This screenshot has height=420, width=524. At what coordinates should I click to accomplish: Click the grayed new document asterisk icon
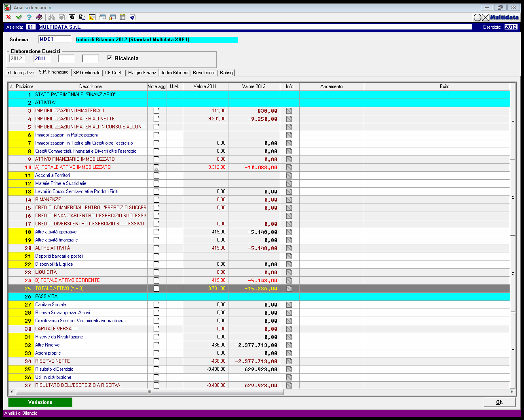coord(61,17)
